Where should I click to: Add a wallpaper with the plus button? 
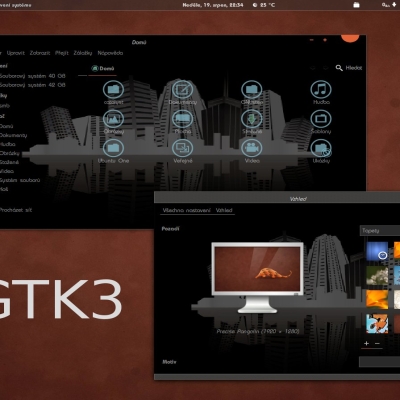click(x=366, y=343)
